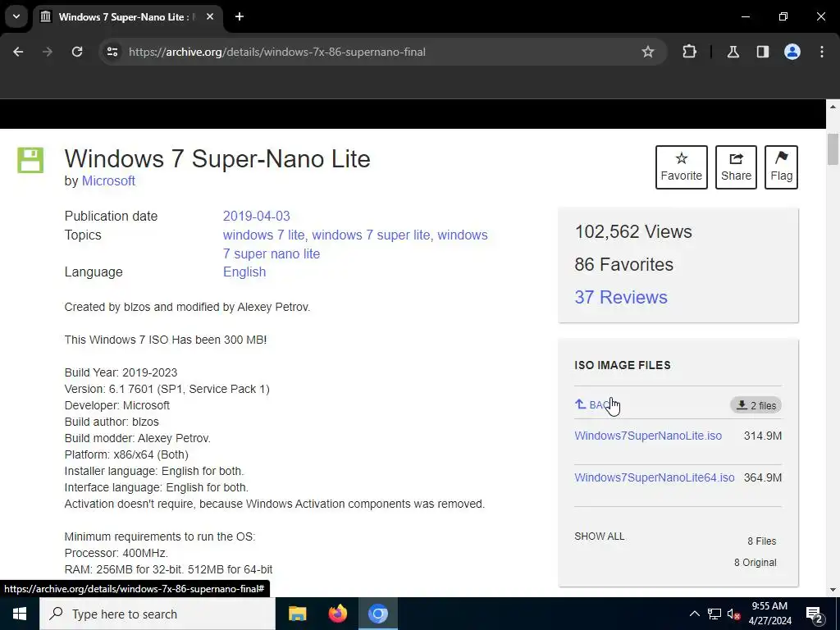This screenshot has height=630, width=840.
Task: Click the address bar URL
Action: [277, 52]
